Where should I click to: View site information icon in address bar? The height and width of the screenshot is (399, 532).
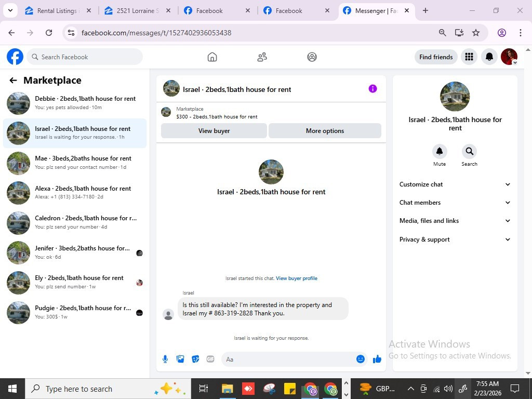click(x=71, y=33)
